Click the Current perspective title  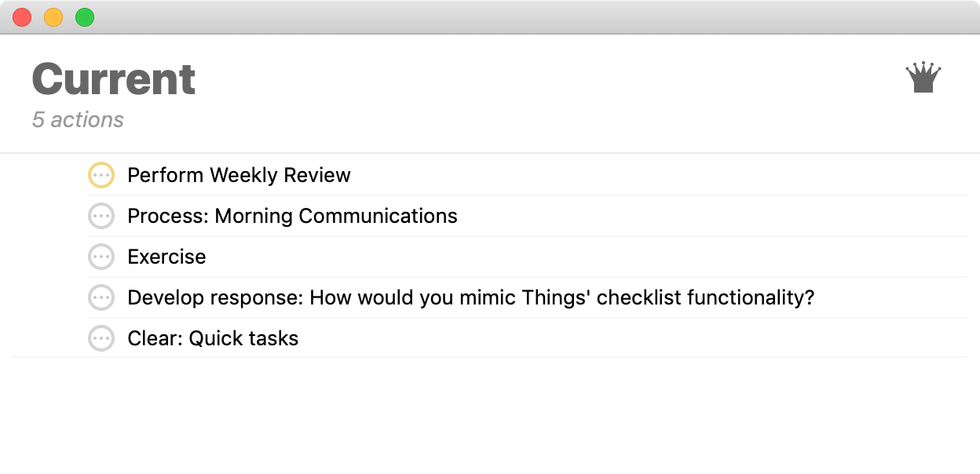pos(112,78)
